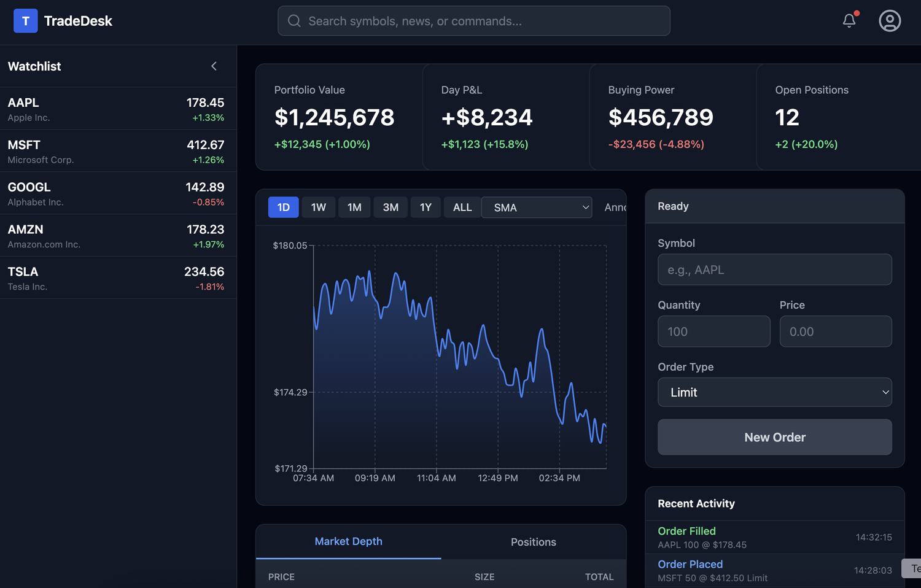Open the user account profile icon
This screenshot has height=588, width=921.
coord(889,21)
